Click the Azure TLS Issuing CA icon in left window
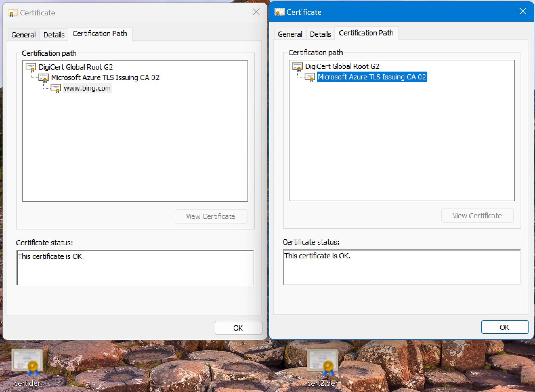535x392 pixels. (43, 78)
